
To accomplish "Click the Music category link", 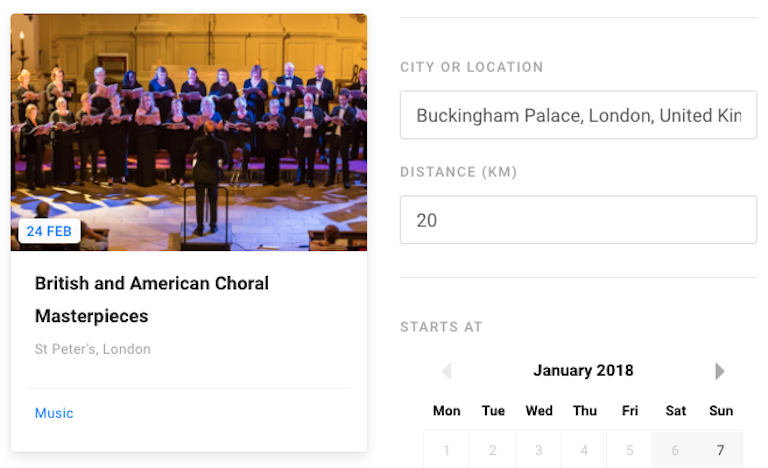I will (x=54, y=413).
